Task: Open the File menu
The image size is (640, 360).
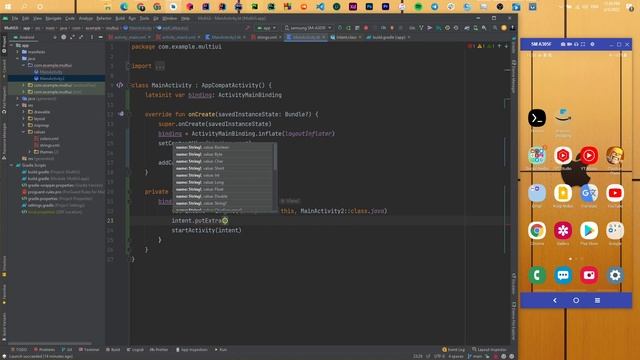Action: [x=15, y=18]
